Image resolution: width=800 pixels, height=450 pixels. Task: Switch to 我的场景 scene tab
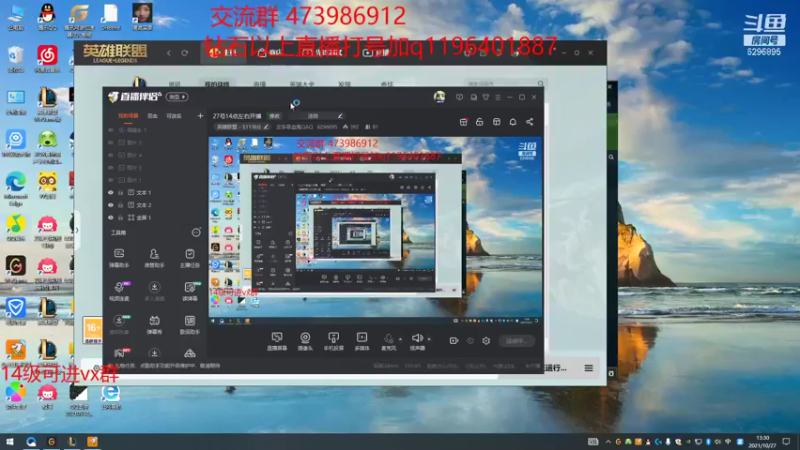tap(128, 116)
